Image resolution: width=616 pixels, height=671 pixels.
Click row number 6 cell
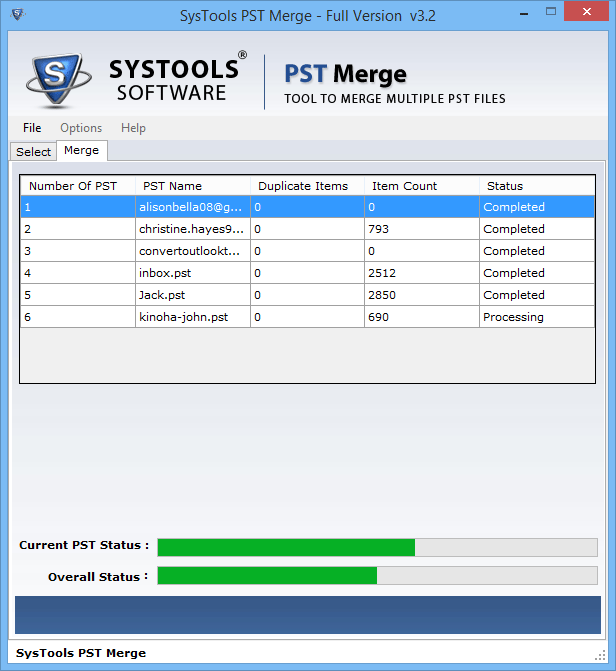click(x=78, y=317)
